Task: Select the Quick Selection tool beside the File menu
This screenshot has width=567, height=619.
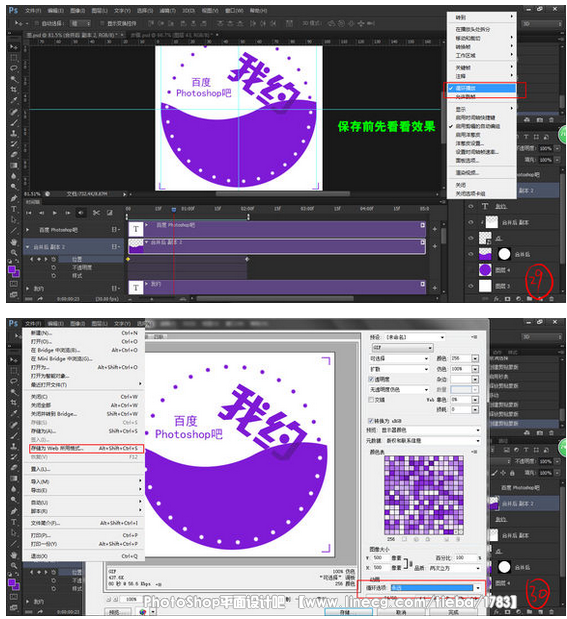Action: [14, 392]
